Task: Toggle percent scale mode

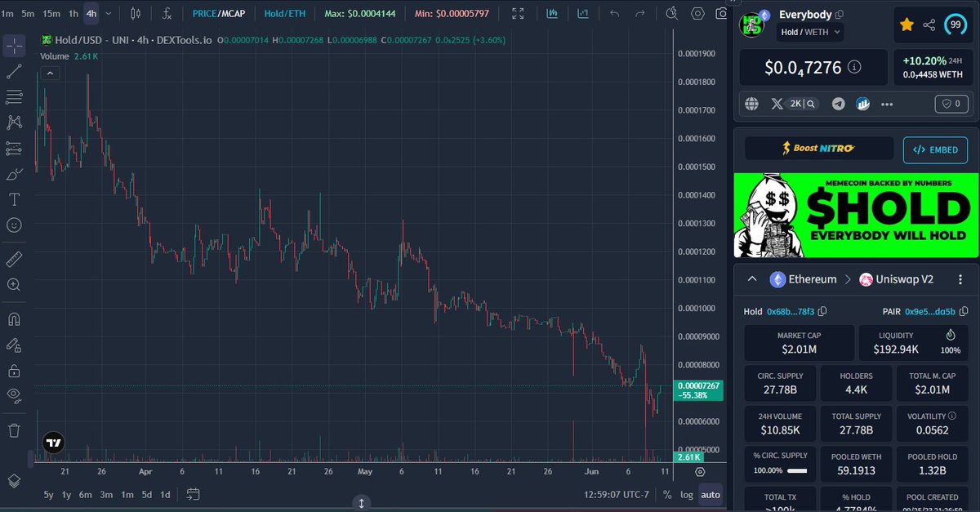Action: 667,494
